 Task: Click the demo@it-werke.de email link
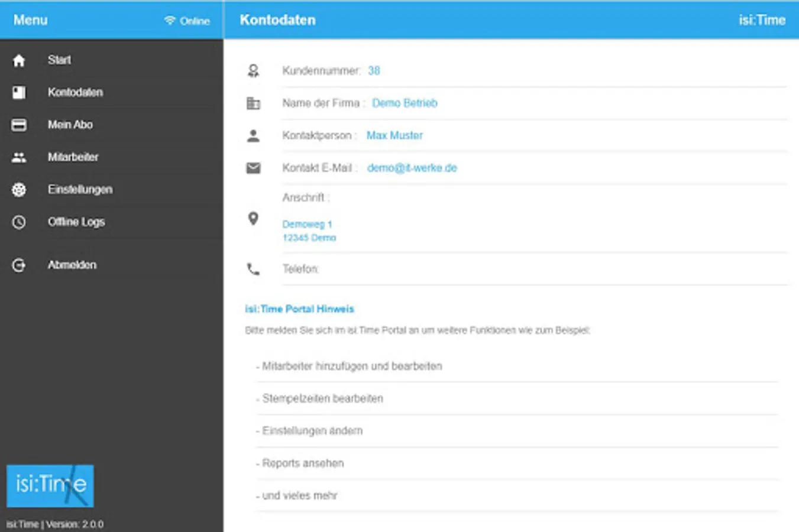(412, 168)
